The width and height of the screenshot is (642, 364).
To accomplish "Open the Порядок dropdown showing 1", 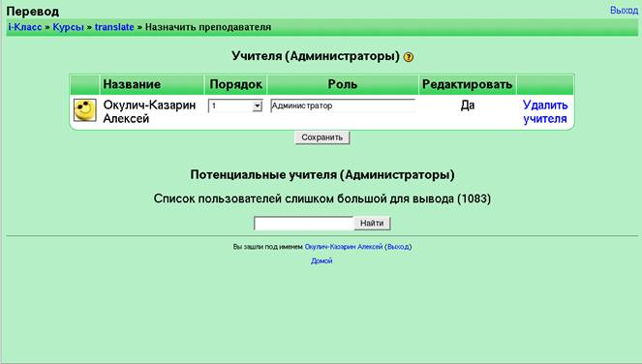I will [x=235, y=106].
